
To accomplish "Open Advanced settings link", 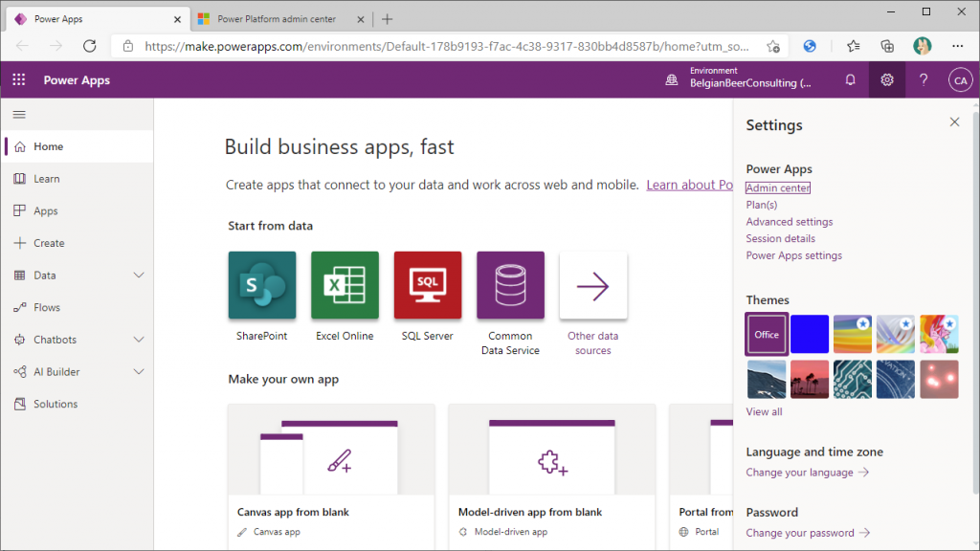I will point(790,221).
